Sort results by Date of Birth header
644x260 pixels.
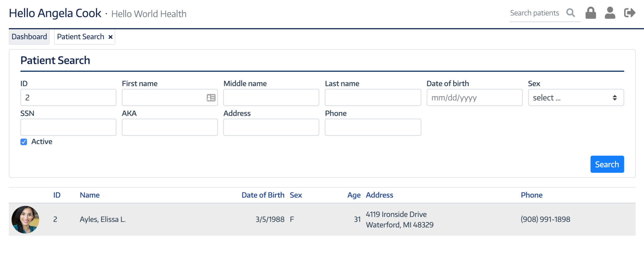(x=263, y=195)
